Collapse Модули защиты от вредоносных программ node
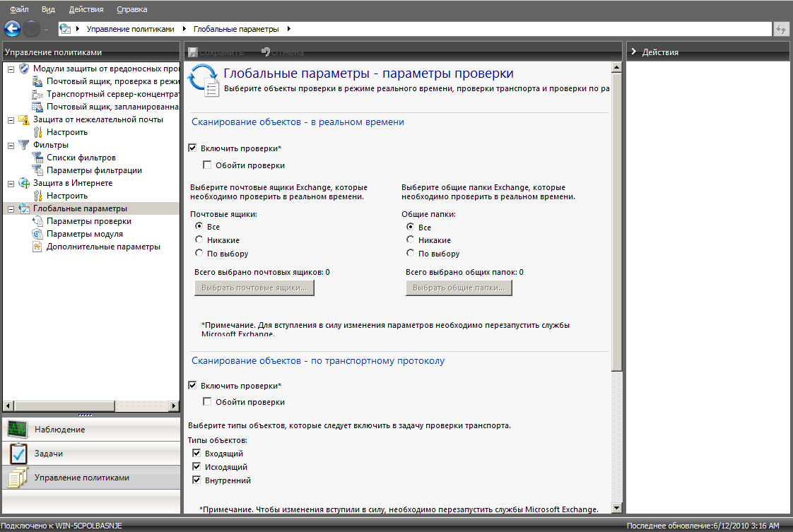This screenshot has height=532, width=793. click(11, 69)
